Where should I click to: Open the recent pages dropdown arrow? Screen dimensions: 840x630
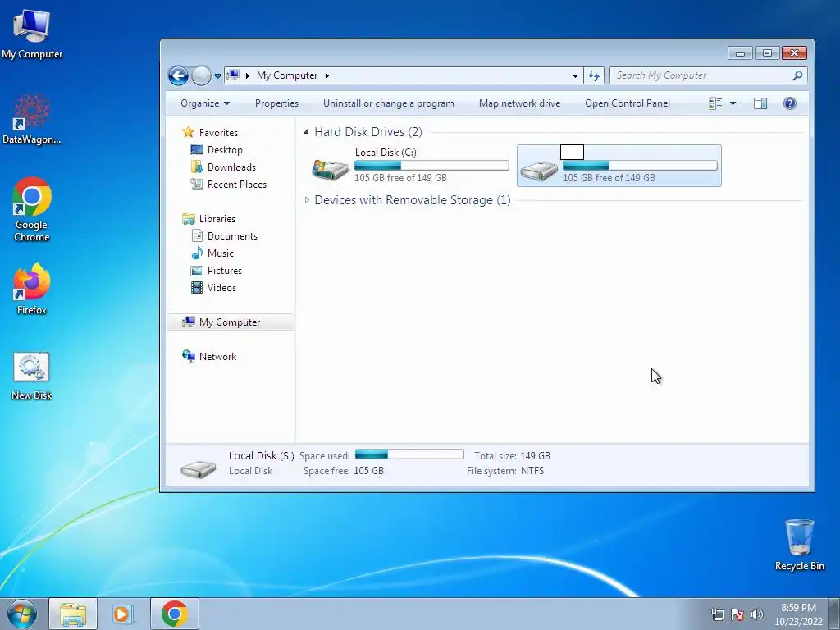[x=217, y=76]
